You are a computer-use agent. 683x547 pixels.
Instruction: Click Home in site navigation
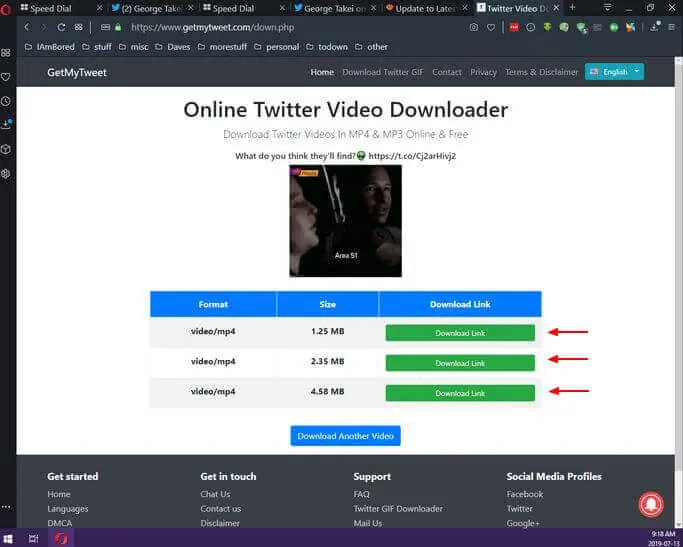[x=322, y=72]
